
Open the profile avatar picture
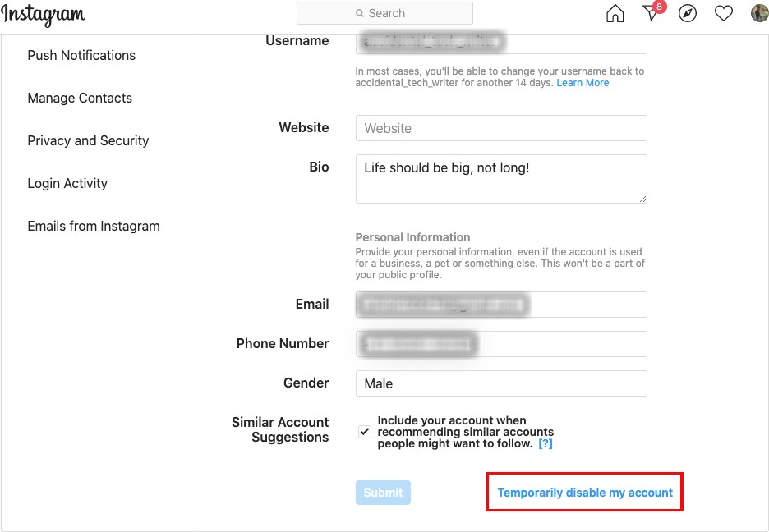(x=760, y=13)
